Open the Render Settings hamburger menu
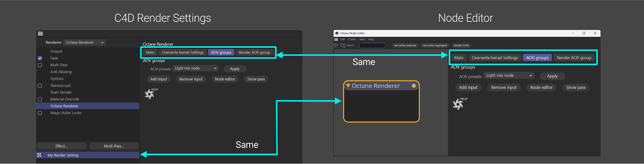Viewport: 644px width, 164px height. (x=40, y=33)
